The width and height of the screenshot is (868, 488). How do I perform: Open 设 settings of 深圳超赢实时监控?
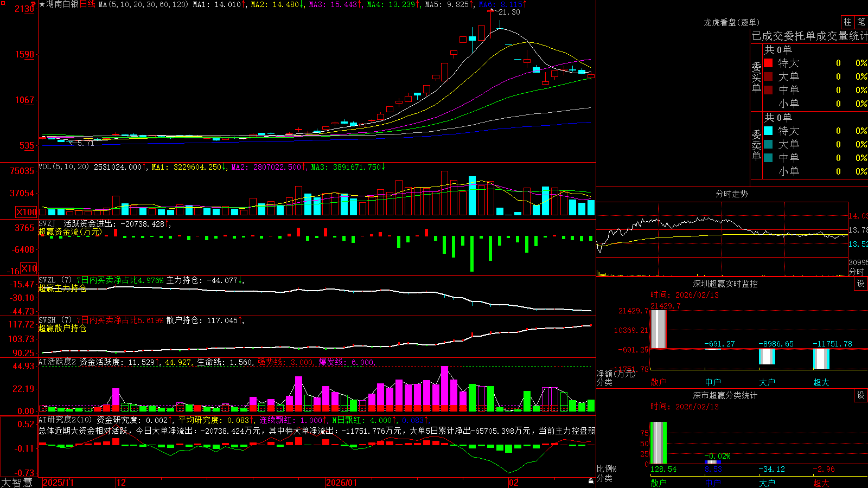click(861, 284)
